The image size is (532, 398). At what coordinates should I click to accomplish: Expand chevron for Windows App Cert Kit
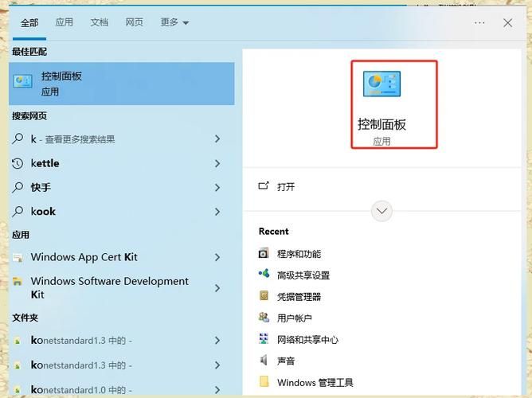pos(217,257)
